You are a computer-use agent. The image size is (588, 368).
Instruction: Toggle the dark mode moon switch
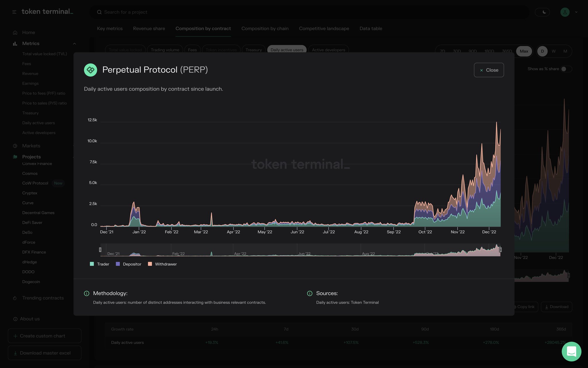[x=542, y=12]
